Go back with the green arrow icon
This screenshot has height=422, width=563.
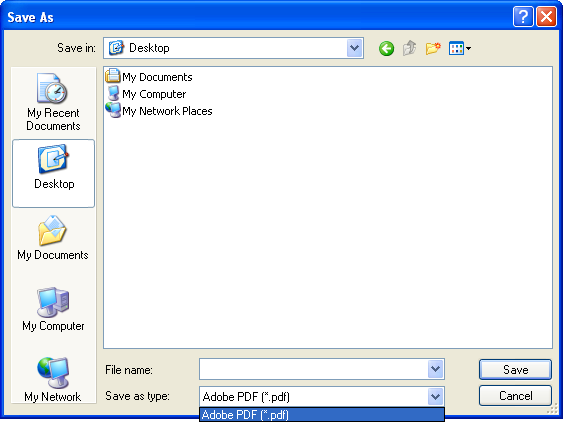pos(386,48)
